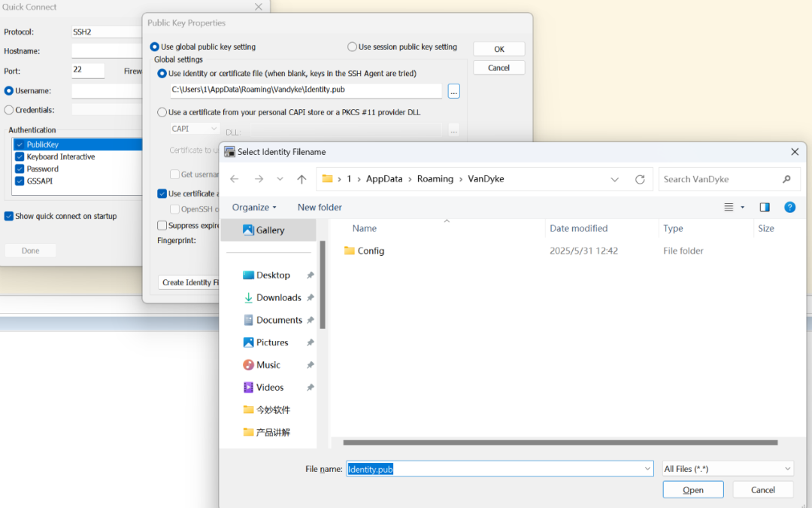This screenshot has height=508, width=812.
Task: Open Music in navigation pane
Action: tap(262, 365)
